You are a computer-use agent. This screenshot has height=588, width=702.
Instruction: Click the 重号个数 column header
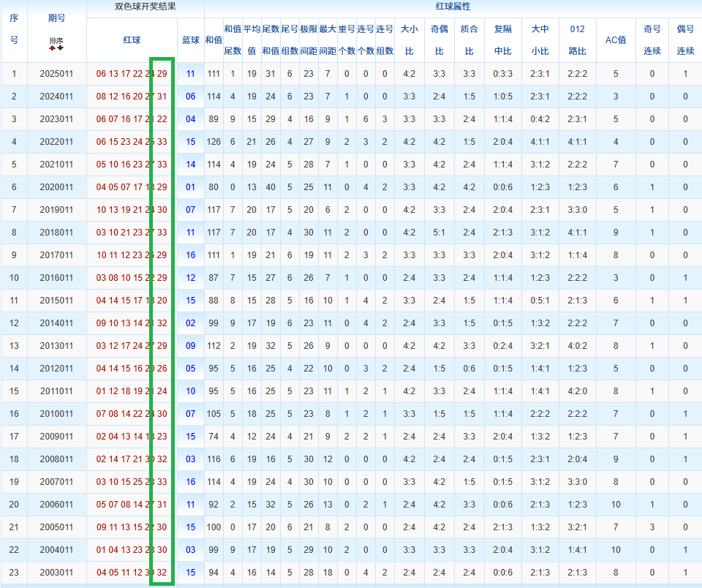coord(347,39)
